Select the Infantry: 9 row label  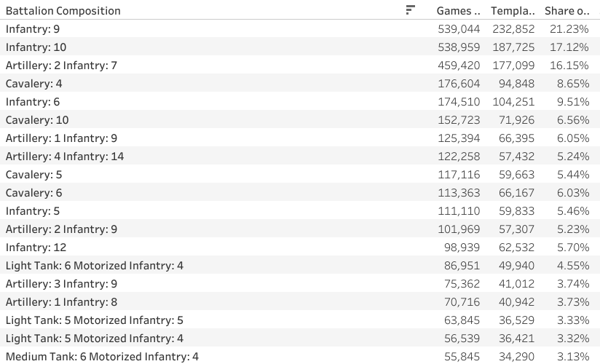tap(32, 29)
